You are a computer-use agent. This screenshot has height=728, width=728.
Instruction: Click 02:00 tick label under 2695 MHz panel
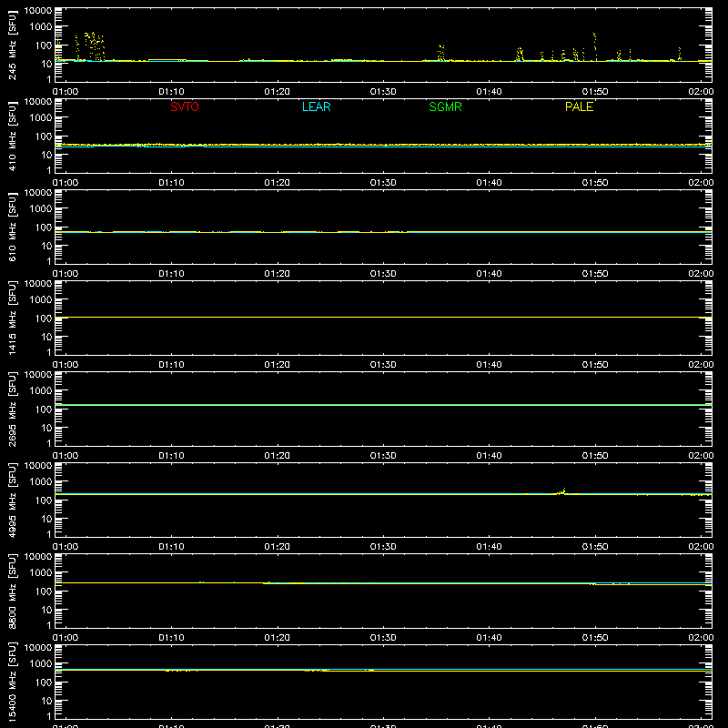[x=701, y=456]
